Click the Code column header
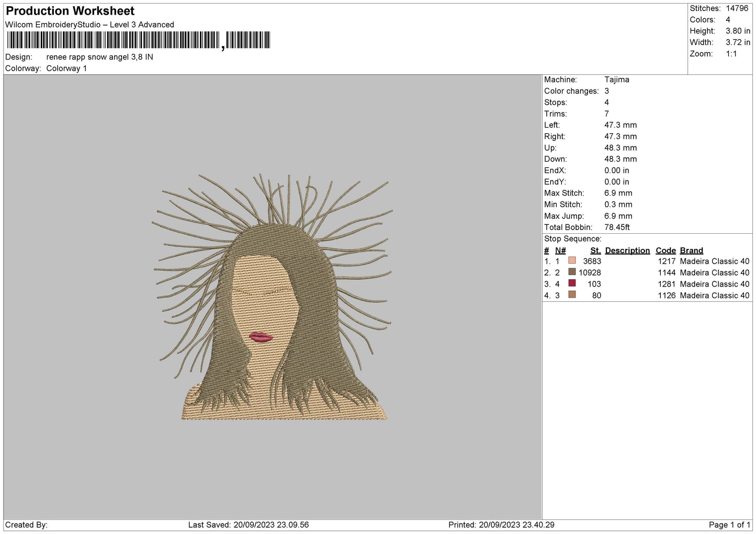756x534 pixels. [665, 251]
